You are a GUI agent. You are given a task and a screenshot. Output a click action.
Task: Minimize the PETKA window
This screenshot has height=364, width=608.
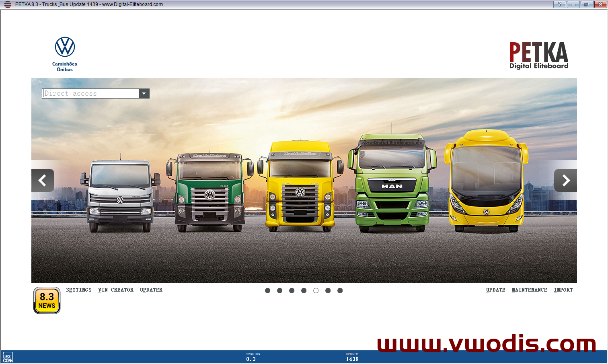click(x=573, y=4)
